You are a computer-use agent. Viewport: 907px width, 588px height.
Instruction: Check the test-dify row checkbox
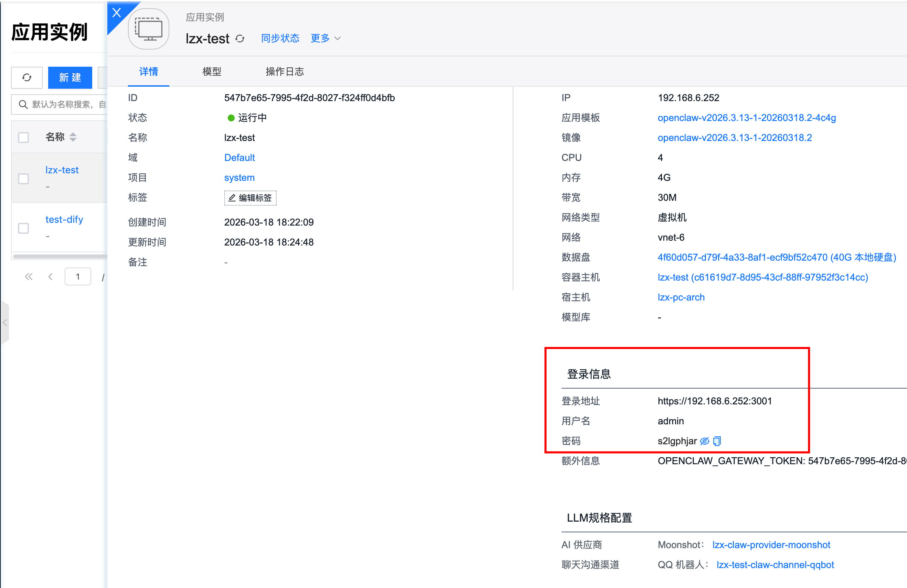tap(24, 228)
